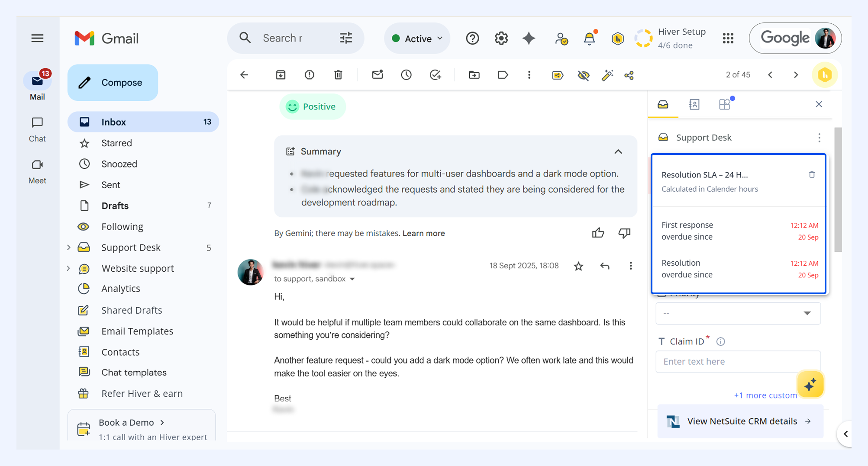Image resolution: width=868 pixels, height=466 pixels.
Task: Open the Gemini sparkle icon in header
Action: click(529, 39)
